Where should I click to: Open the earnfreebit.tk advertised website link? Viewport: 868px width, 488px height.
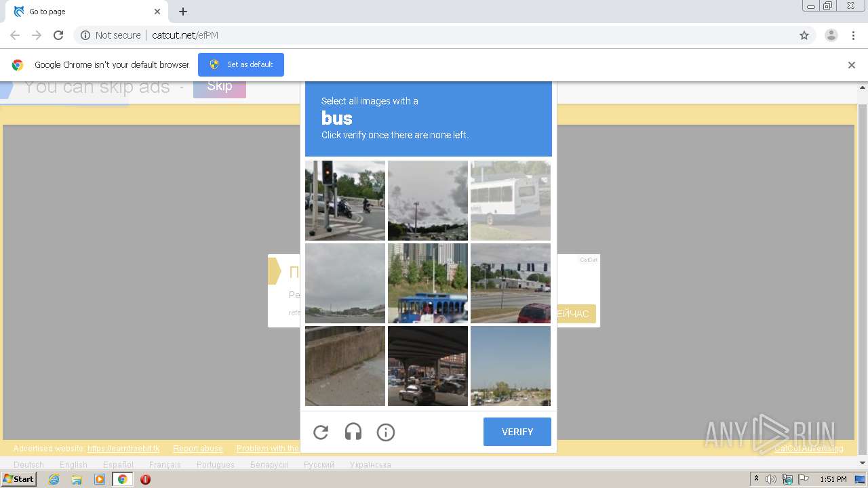123,449
